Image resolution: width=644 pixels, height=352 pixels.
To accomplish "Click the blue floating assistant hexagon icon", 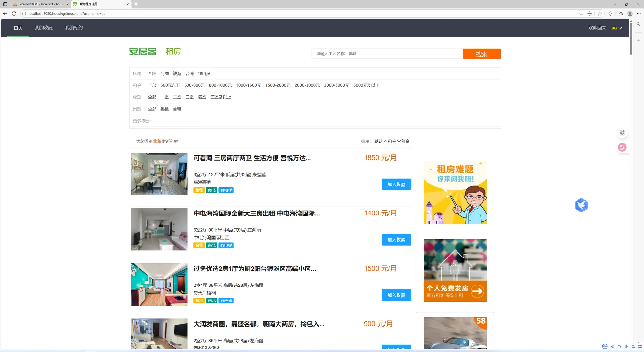I will click(x=581, y=205).
